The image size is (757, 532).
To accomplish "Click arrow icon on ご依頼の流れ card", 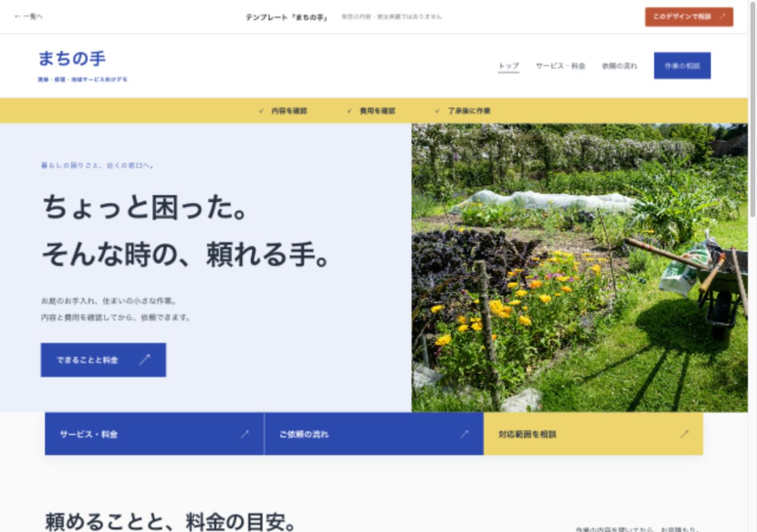I will 464,434.
